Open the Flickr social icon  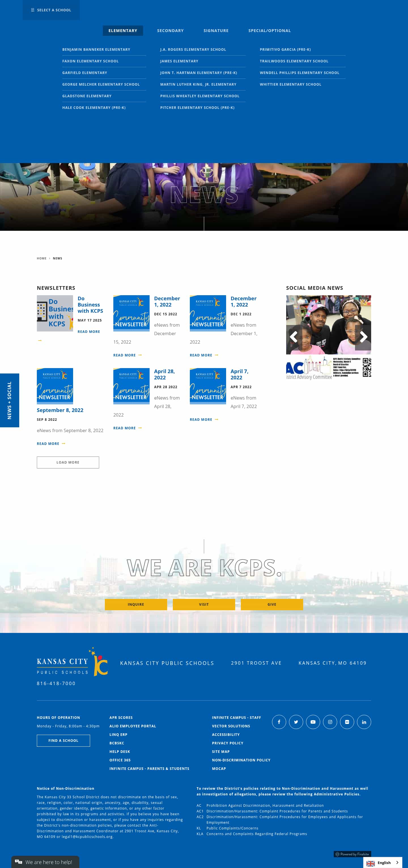coord(347,722)
